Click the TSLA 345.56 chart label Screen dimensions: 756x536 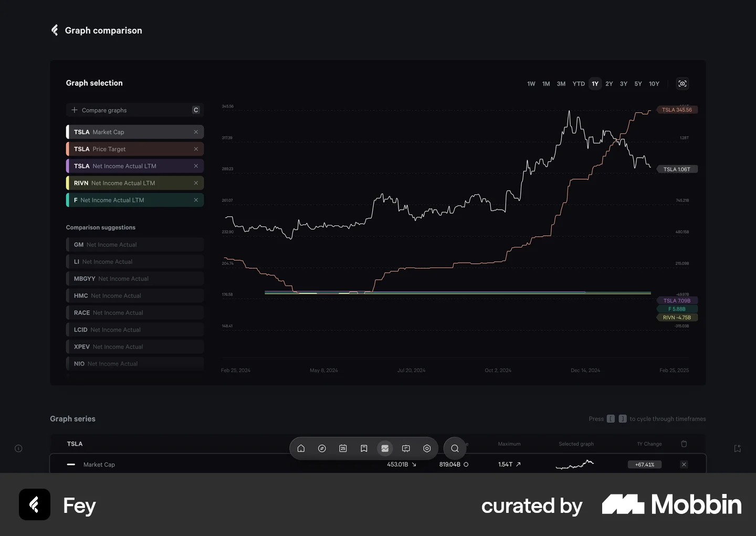pyautogui.click(x=677, y=110)
